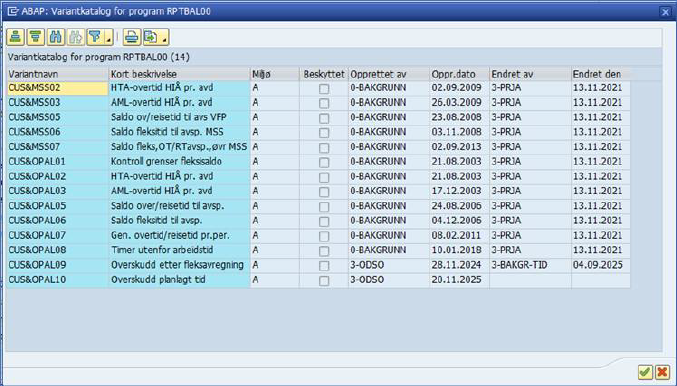Viewport: 677px width, 386px height.
Task: Select variant CUS&MSS05
Action: click(x=57, y=117)
